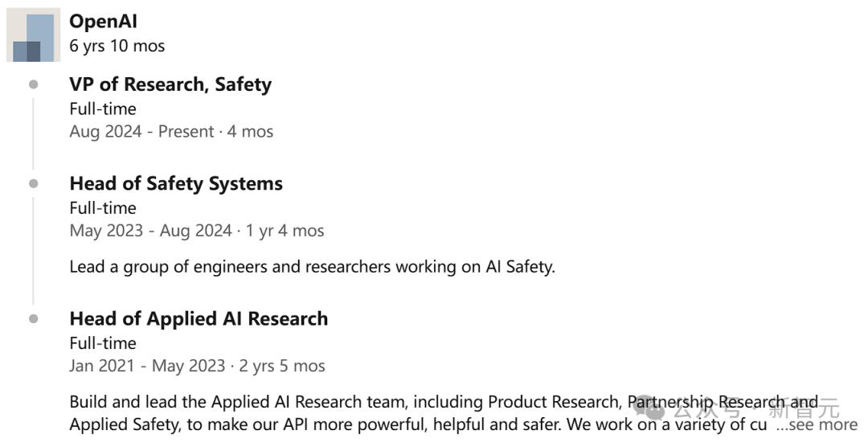Click timeline dot beside Head of Applied AI Research
The image size is (868, 443).
tap(34, 318)
